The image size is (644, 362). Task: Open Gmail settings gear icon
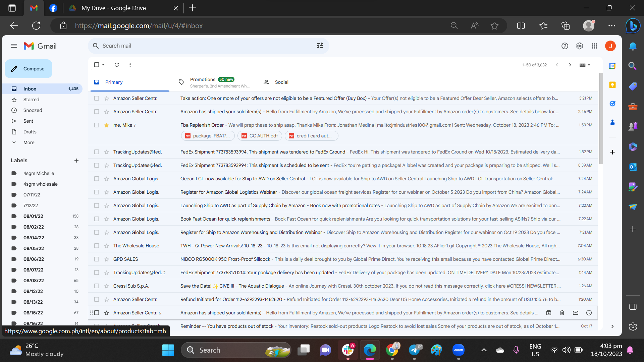pos(580,46)
